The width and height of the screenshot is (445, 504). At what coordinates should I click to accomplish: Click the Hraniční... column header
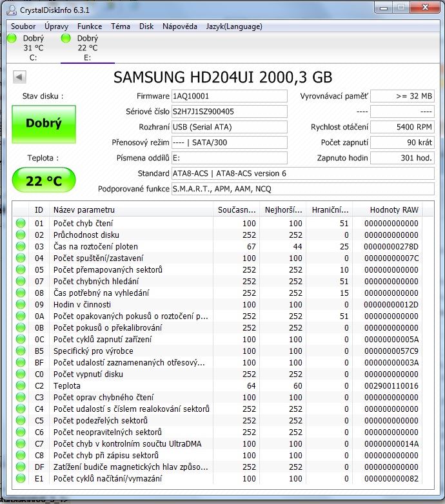330,210
